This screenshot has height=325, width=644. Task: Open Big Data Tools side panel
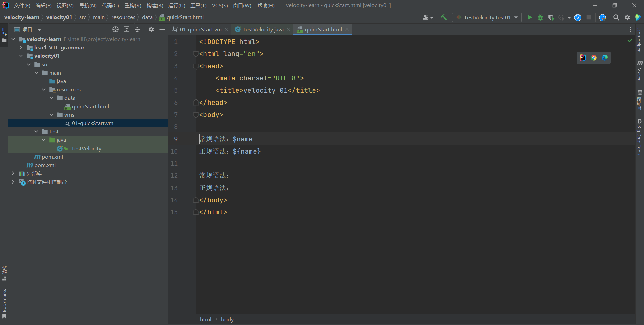point(639,137)
